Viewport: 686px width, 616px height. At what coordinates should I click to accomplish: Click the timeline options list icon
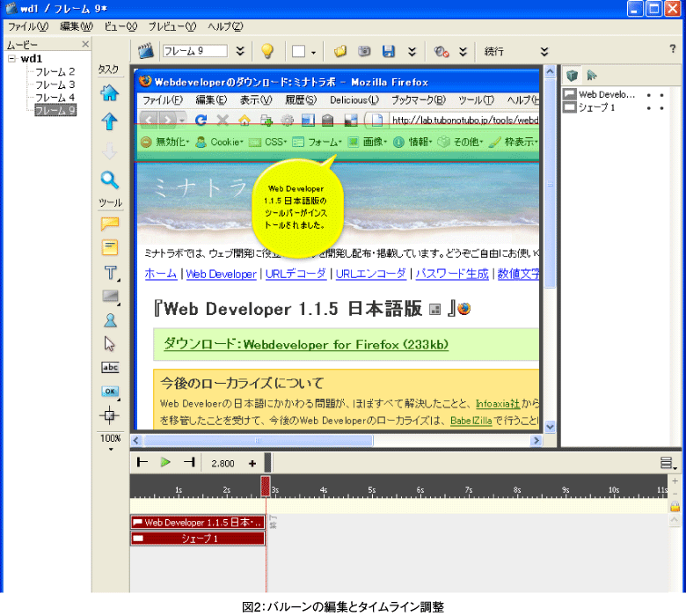(x=668, y=463)
